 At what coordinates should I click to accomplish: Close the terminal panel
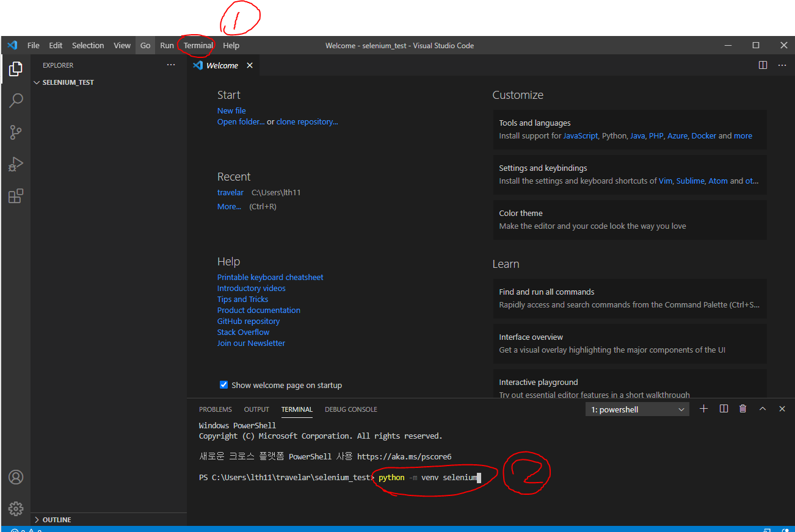tap(782, 409)
